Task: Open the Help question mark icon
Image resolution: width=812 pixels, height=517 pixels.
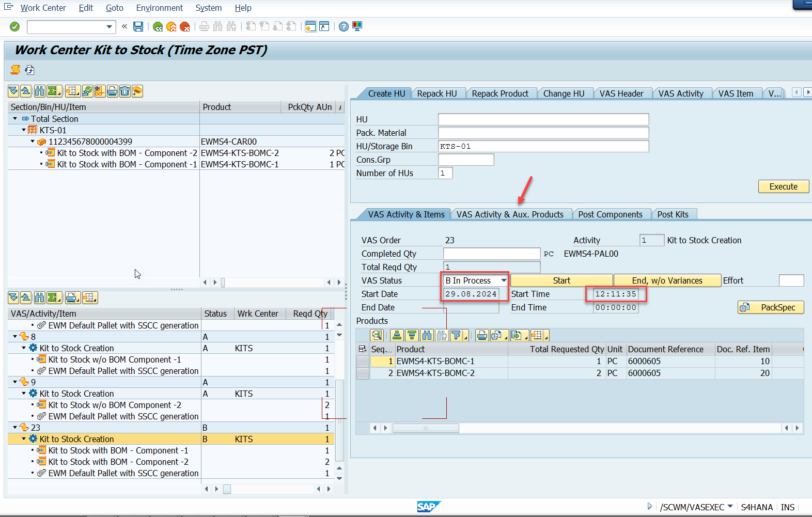Action: point(343,26)
